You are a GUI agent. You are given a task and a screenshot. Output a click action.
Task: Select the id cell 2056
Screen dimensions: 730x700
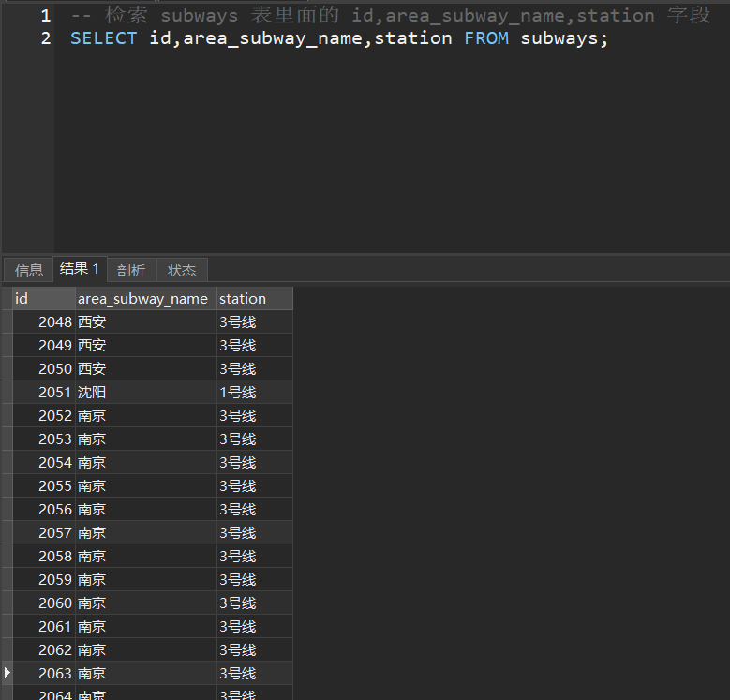[x=44, y=509]
